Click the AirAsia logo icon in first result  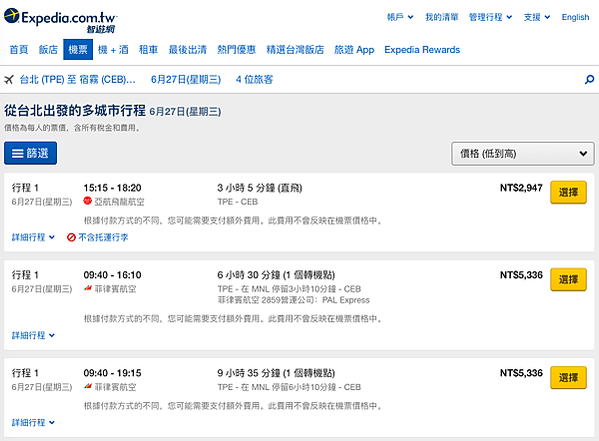tap(87, 201)
